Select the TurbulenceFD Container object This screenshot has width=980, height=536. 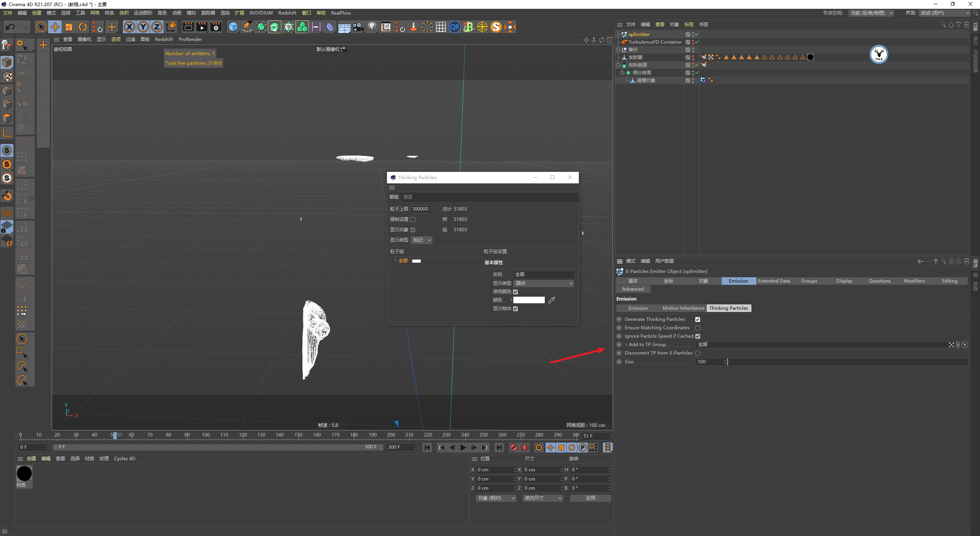(655, 42)
